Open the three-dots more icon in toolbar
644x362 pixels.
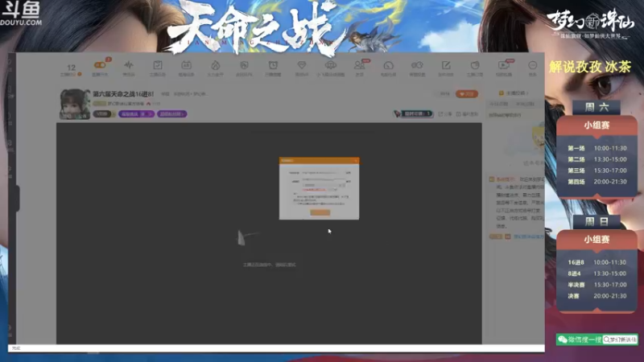(x=532, y=65)
